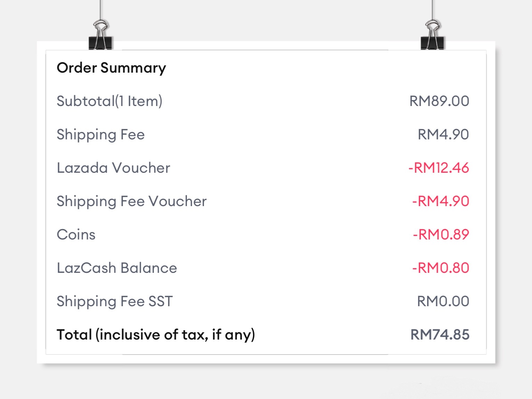The width and height of the screenshot is (532, 399).
Task: Click the red -RM12.46 voucher discount
Action: 439,168
